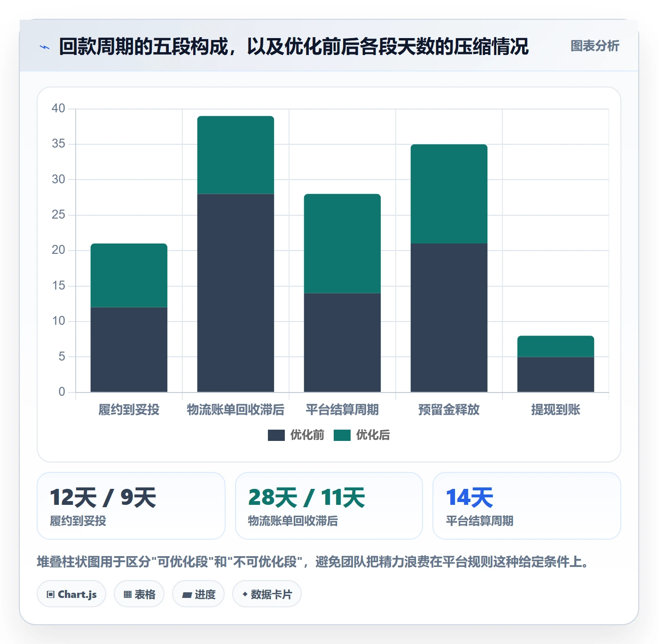Click the Chart.js tag
Image resolution: width=658 pixels, height=644 pixels.
pos(71,594)
